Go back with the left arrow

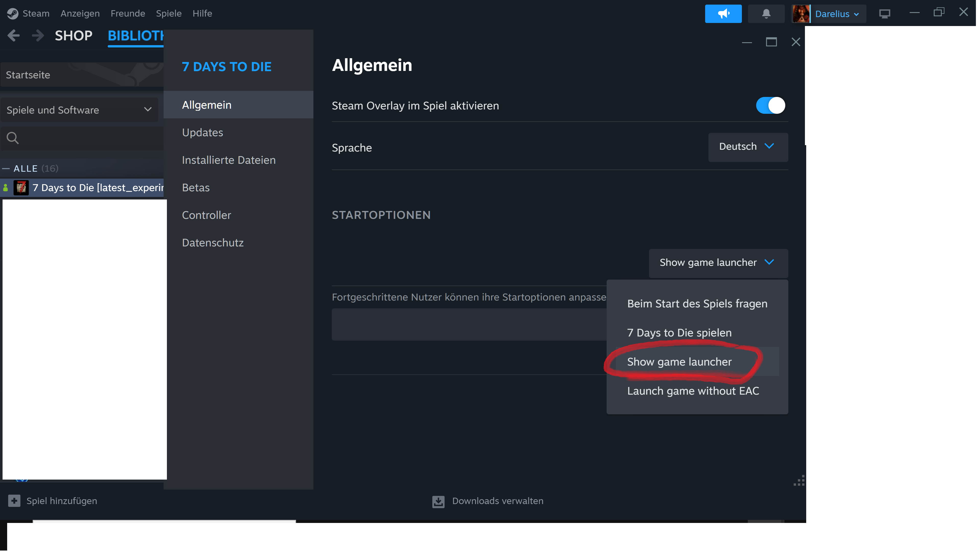tap(14, 36)
